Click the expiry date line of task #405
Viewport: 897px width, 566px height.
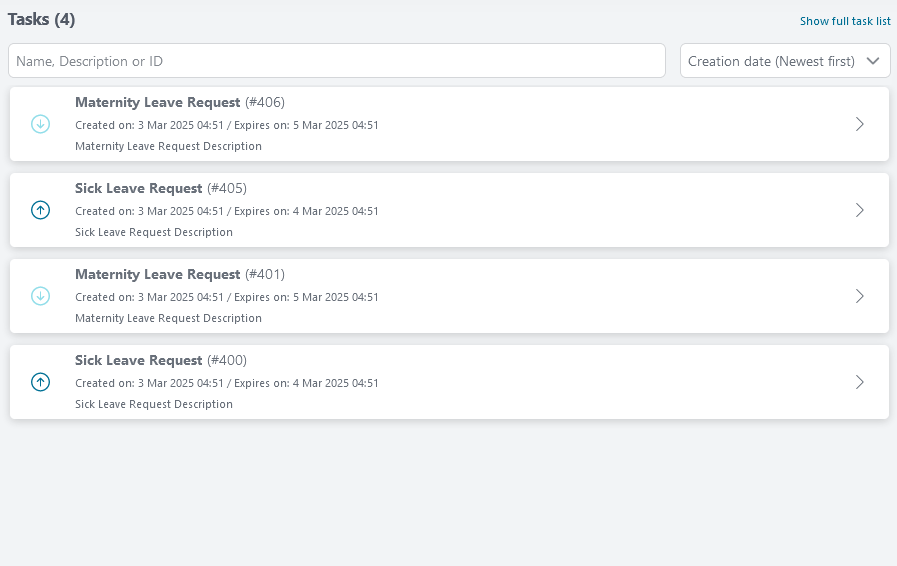(x=306, y=211)
